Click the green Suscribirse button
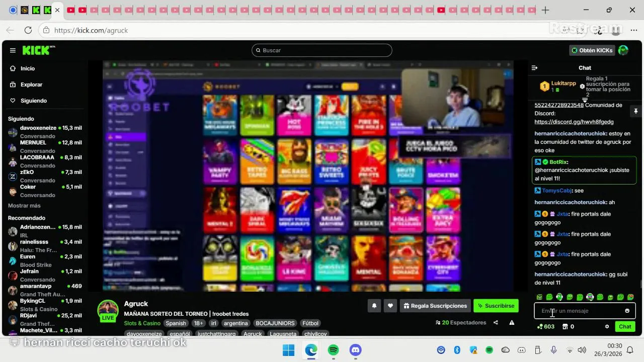The height and width of the screenshot is (362, 644). point(496,306)
